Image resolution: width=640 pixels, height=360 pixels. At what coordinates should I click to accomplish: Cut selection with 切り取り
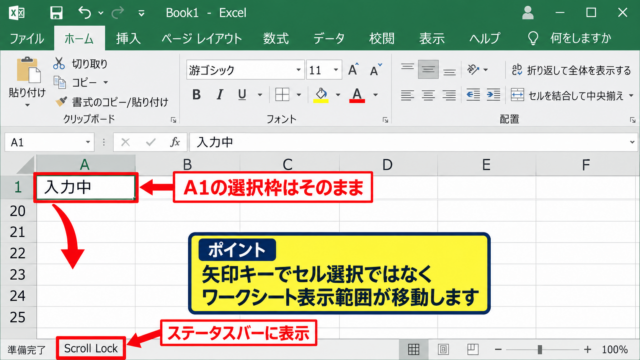81,63
